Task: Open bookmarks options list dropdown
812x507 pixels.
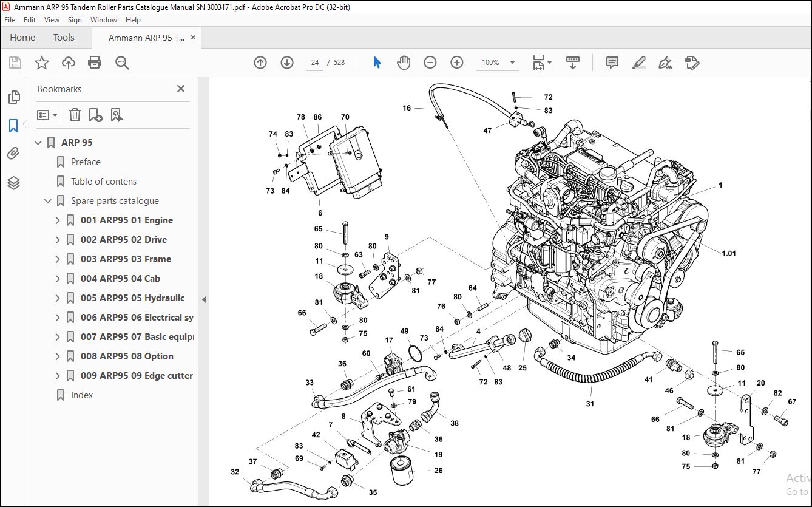Action: [x=47, y=115]
